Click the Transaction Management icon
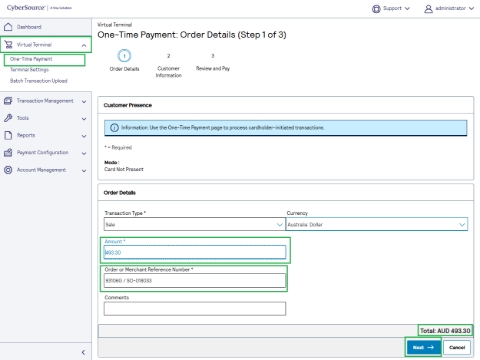Viewport: 480px width, 360px height. 8,101
